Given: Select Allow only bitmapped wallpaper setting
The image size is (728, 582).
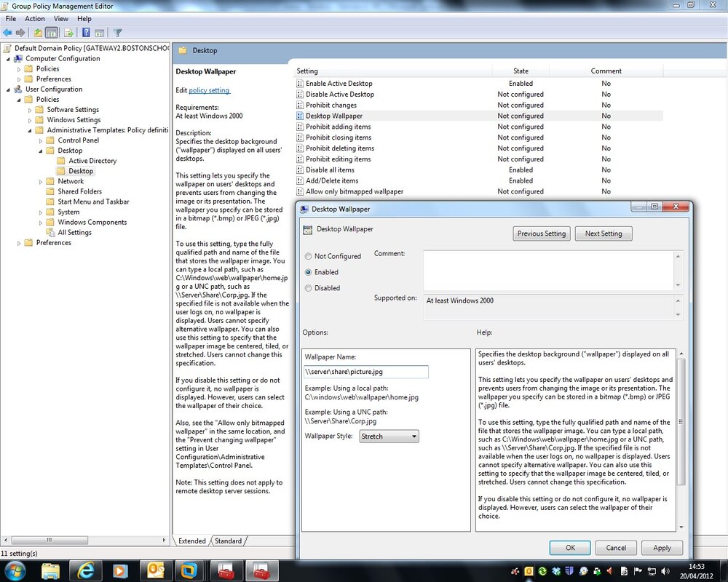Looking at the screenshot, I should [x=355, y=191].
